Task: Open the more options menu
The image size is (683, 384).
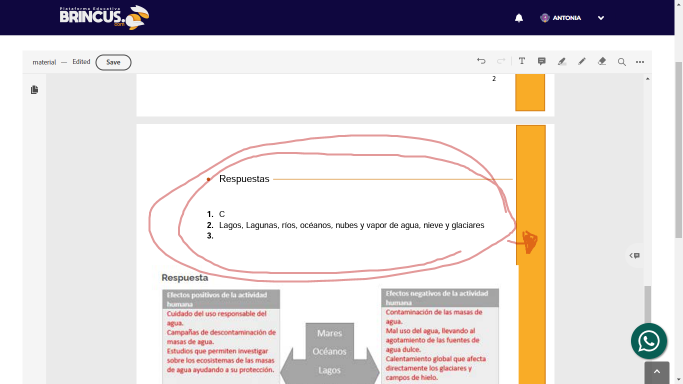Action: tap(640, 62)
